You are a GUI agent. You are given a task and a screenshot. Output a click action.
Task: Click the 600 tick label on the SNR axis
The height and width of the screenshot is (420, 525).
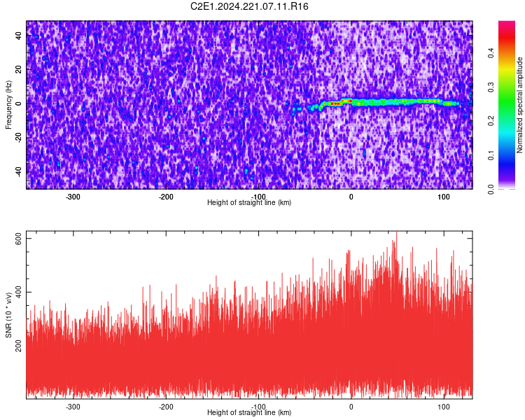click(19, 239)
